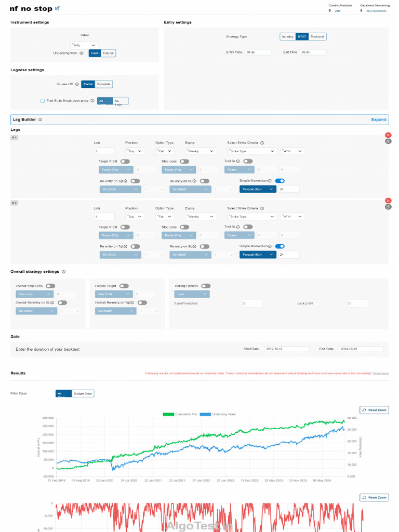Disable Simple Momentum toggle in leg #1
The height and width of the screenshot is (532, 399).
[280, 181]
